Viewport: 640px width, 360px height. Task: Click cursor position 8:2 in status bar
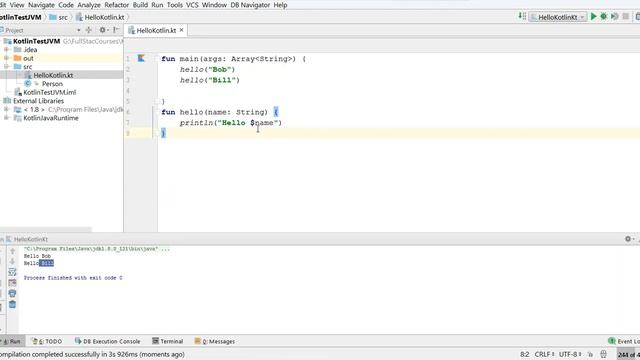tap(524, 354)
